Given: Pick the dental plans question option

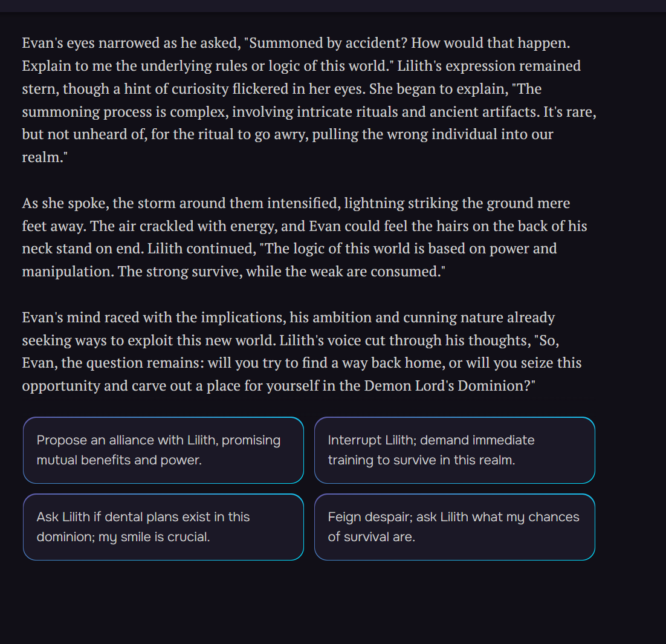Looking at the screenshot, I should 163,527.
